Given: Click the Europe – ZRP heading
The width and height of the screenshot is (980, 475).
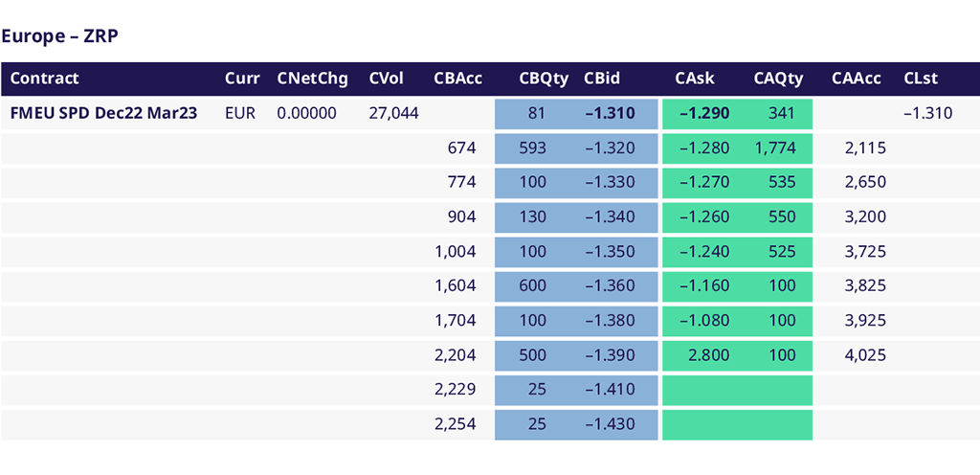Looking at the screenshot, I should [x=59, y=36].
